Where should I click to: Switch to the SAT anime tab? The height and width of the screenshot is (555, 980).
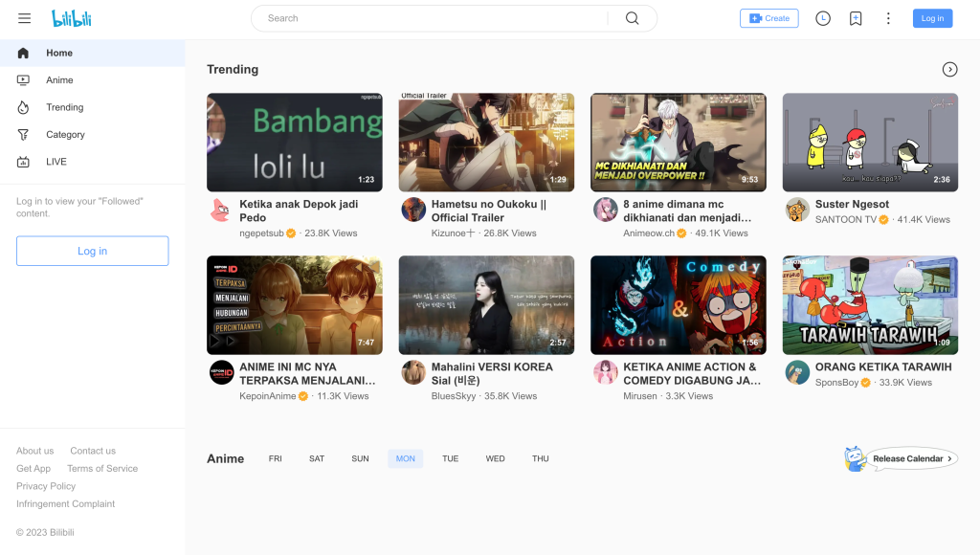(x=316, y=458)
